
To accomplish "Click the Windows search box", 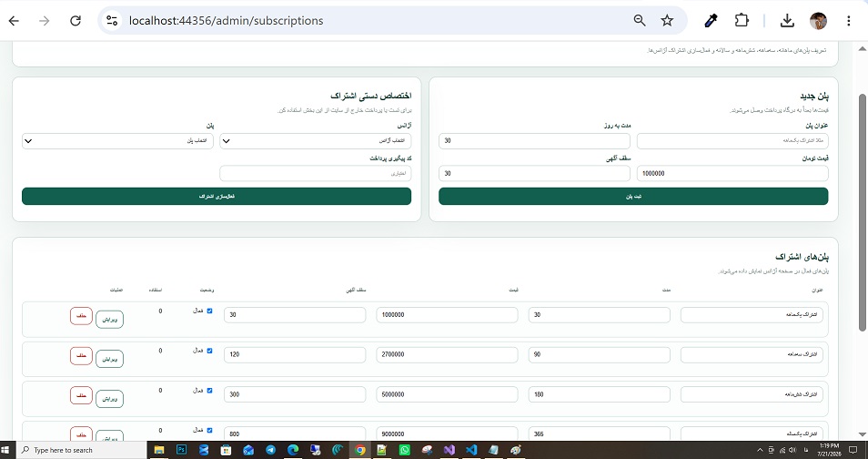I will 81,450.
